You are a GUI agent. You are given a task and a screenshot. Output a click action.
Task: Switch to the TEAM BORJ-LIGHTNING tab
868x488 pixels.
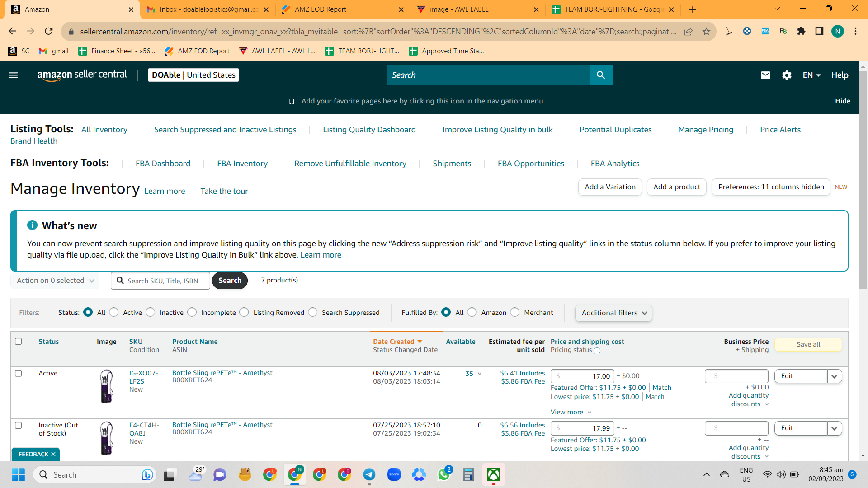click(612, 9)
